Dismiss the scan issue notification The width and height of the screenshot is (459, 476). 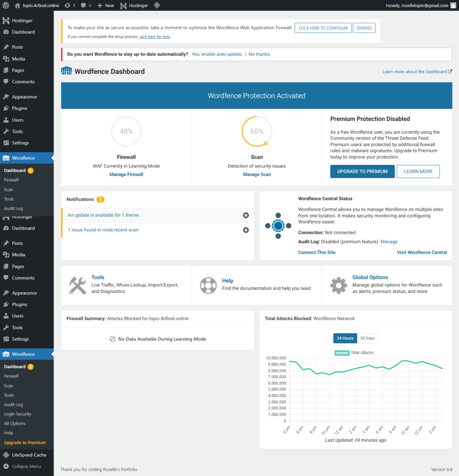pos(246,230)
